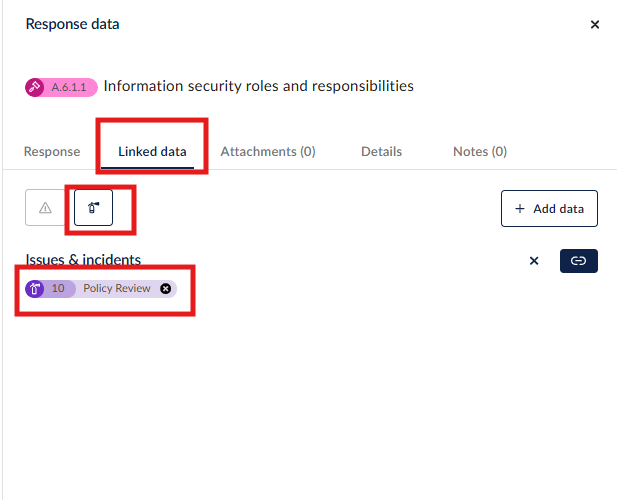617x500 pixels.
Task: Click the purple extinguisher icon on Policy Review chip
Action: pyautogui.click(x=35, y=289)
